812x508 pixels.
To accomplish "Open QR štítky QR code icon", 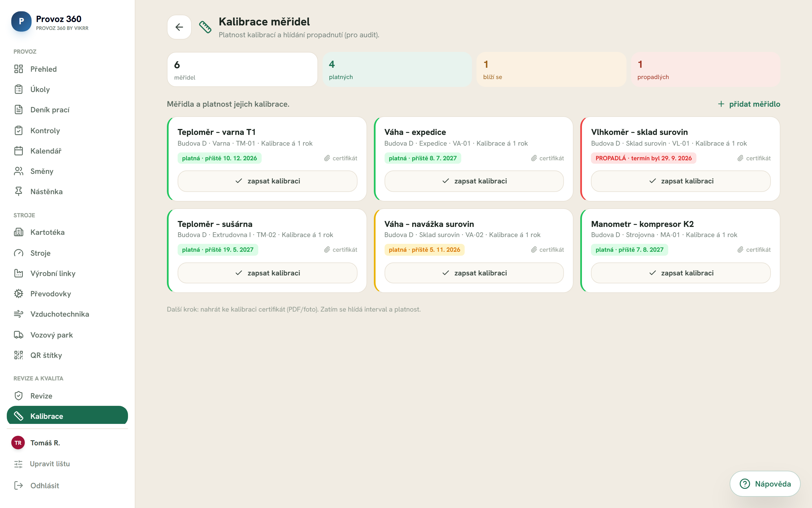I will (18, 355).
